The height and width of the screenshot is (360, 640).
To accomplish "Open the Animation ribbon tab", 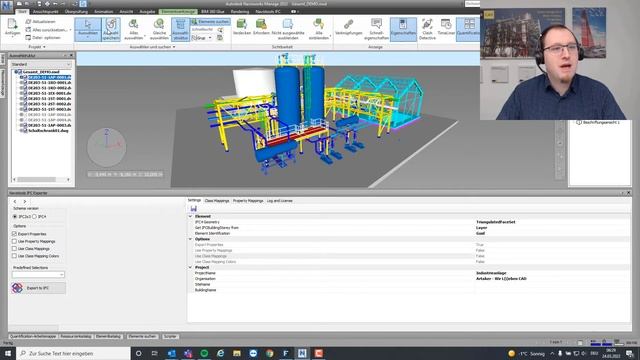I will (104, 11).
